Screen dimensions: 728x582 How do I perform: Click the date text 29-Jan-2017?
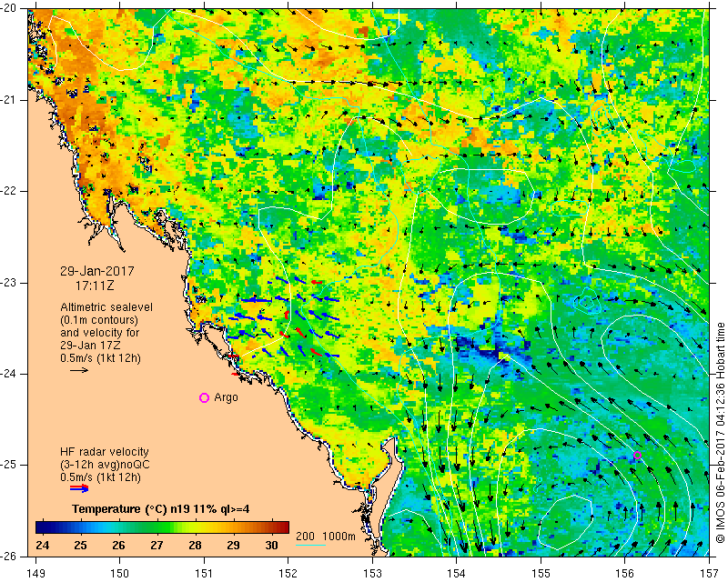[x=97, y=271]
